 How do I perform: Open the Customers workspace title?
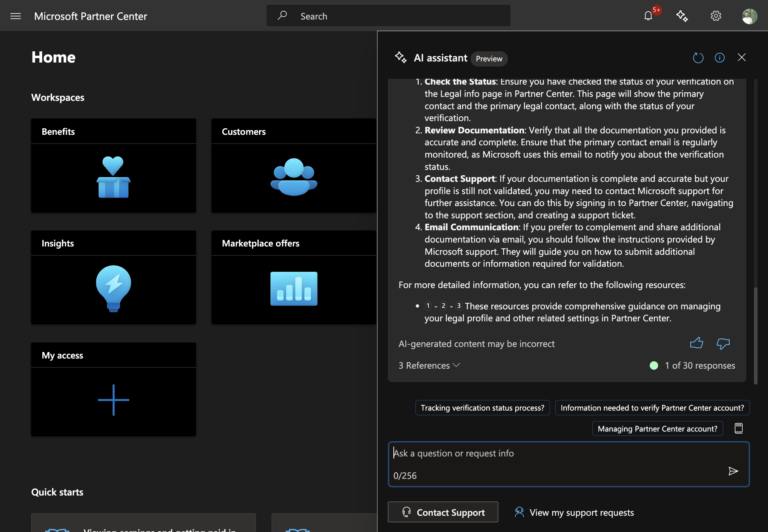(244, 132)
